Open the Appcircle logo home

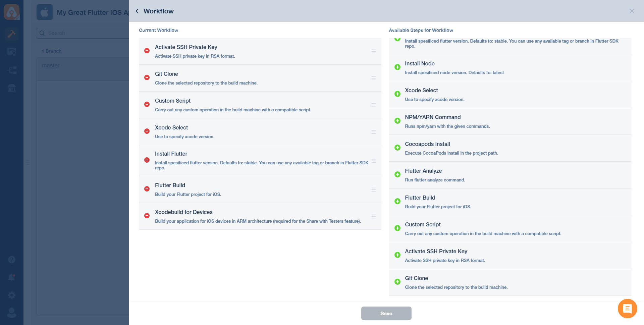click(12, 12)
